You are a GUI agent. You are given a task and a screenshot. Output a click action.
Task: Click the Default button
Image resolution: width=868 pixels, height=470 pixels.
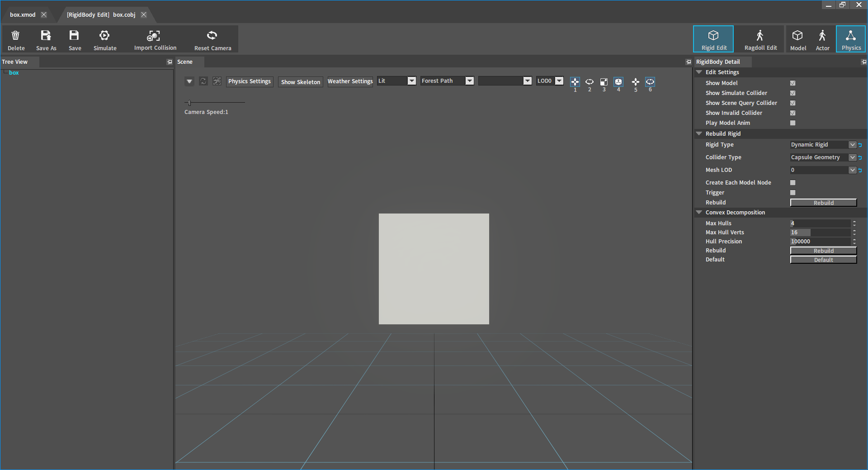pos(823,260)
